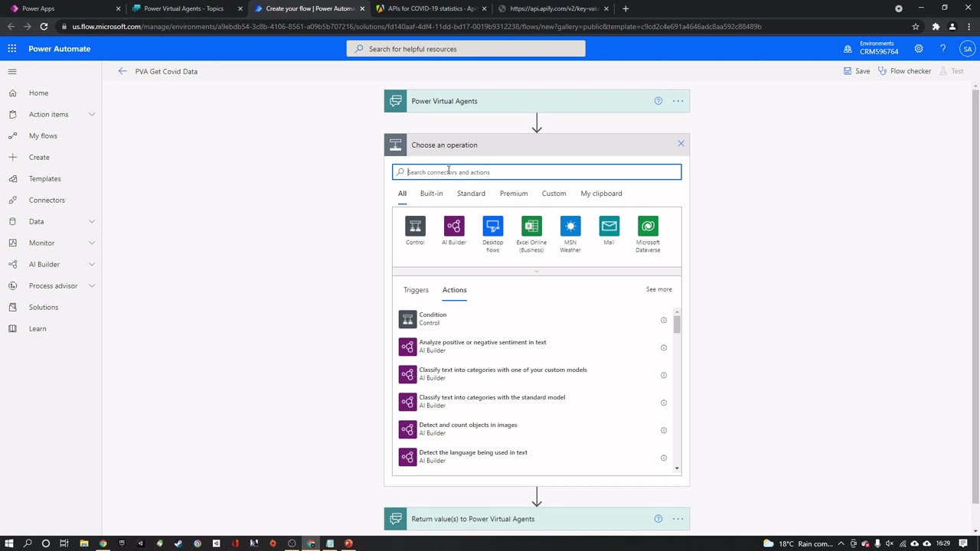Select the Actions tab
This screenshot has width=980, height=551.
(454, 290)
